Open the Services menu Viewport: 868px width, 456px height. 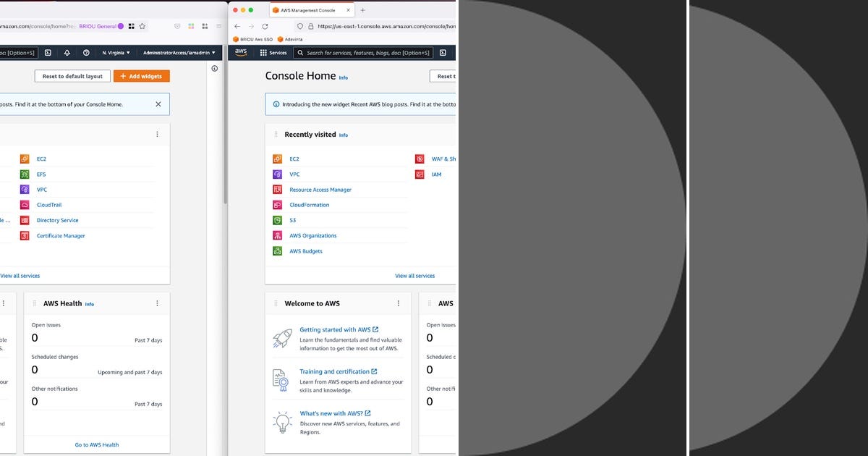[274, 52]
